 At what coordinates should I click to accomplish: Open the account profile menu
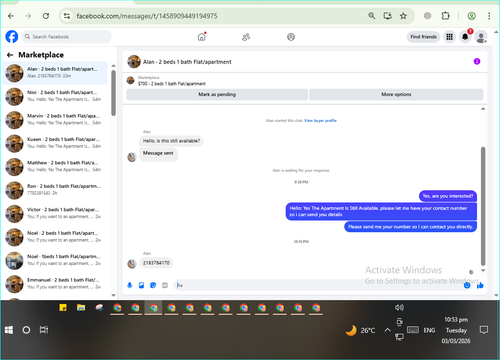[481, 37]
